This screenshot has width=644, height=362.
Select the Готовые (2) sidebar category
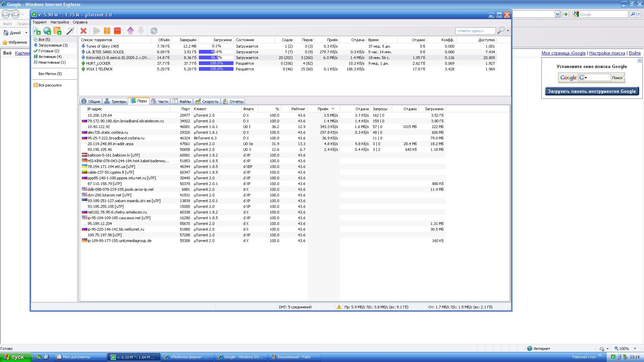48,51
